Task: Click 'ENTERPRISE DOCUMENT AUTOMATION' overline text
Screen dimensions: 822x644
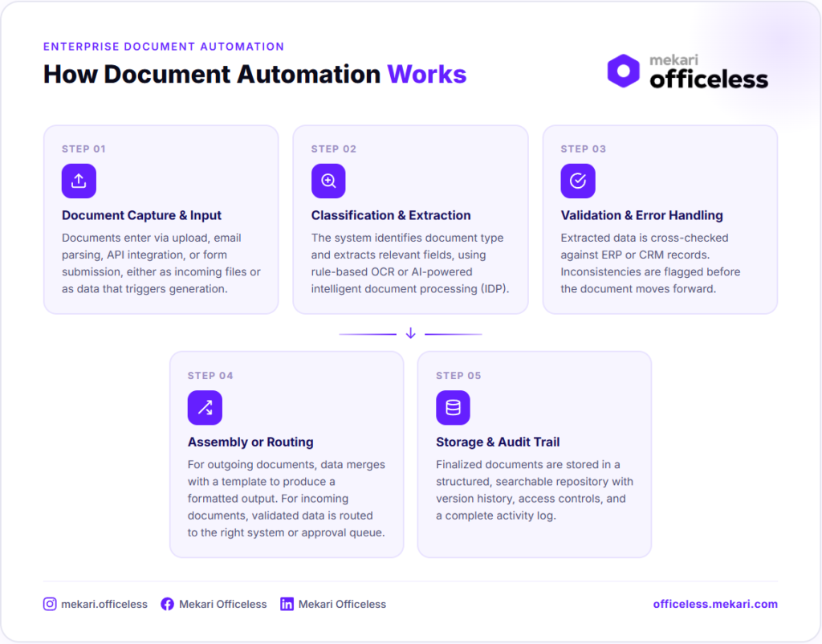Action: pos(164,47)
